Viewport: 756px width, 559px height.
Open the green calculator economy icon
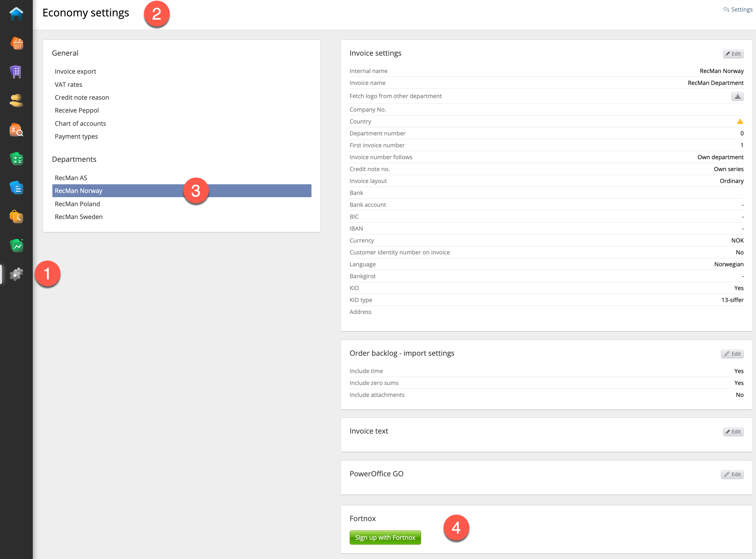tap(16, 159)
